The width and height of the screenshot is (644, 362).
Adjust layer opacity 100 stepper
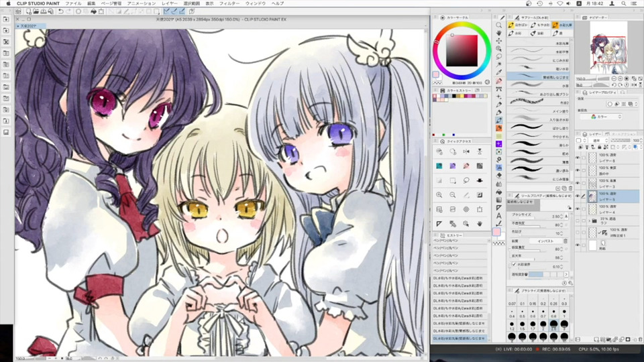(x=641, y=140)
